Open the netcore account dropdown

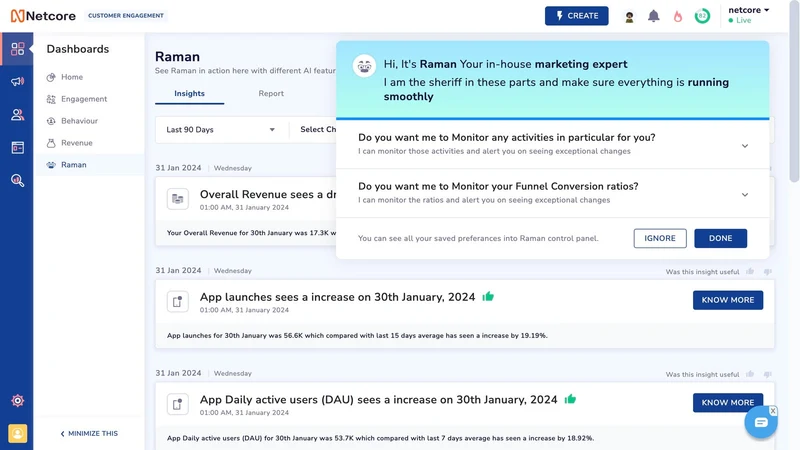point(748,10)
